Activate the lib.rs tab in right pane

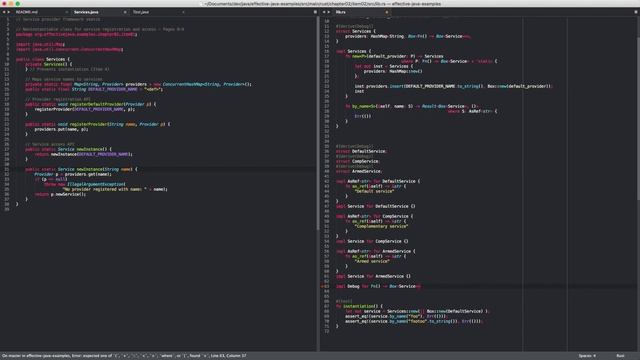pos(340,12)
